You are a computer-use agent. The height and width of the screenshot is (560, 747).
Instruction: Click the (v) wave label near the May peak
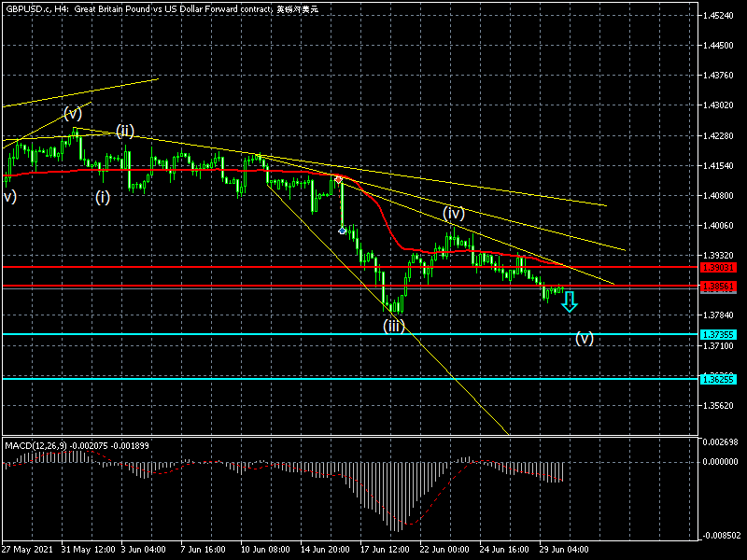pyautogui.click(x=73, y=113)
